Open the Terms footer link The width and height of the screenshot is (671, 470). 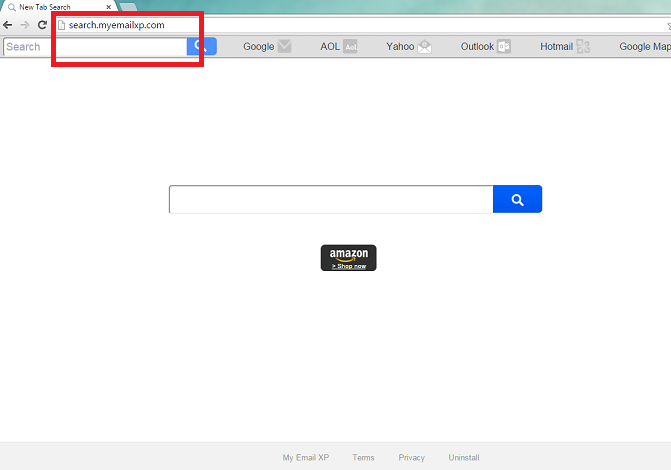pyautogui.click(x=363, y=457)
